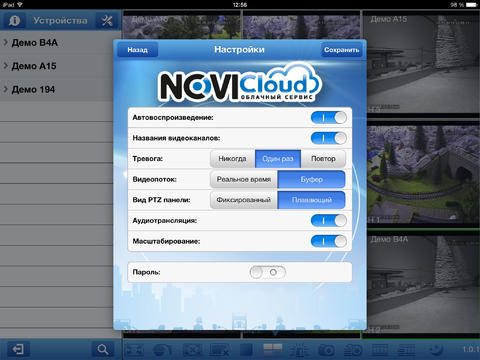Click the NOVIcloud logo
The height and width of the screenshot is (360, 480).
pyautogui.click(x=239, y=83)
